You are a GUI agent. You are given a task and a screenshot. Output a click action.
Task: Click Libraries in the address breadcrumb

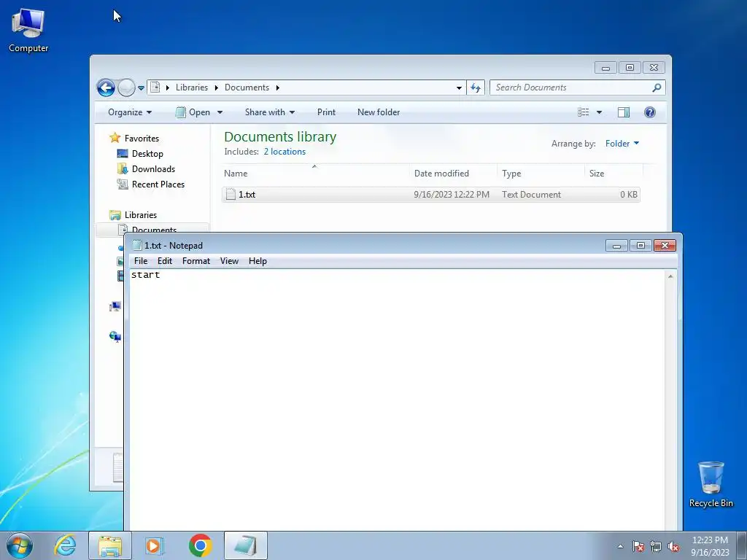click(192, 87)
